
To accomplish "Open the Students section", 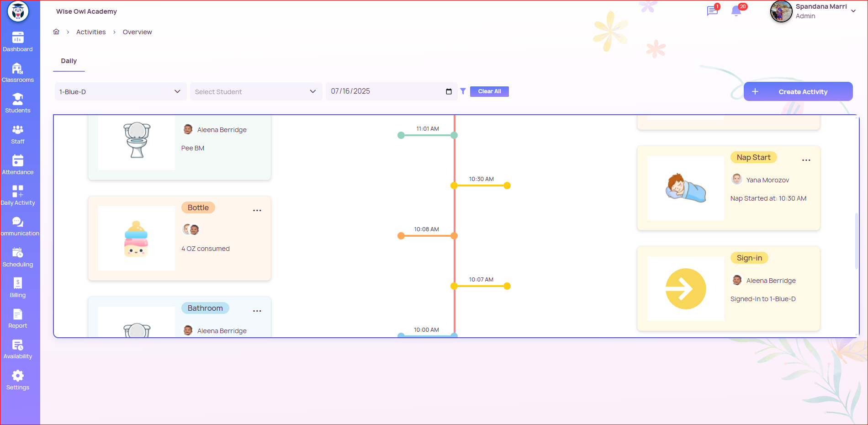I will (18, 103).
